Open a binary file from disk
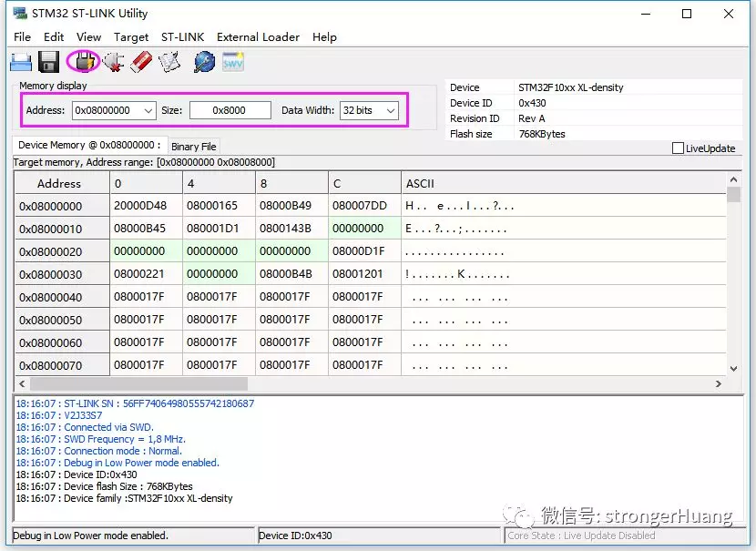 (x=20, y=60)
